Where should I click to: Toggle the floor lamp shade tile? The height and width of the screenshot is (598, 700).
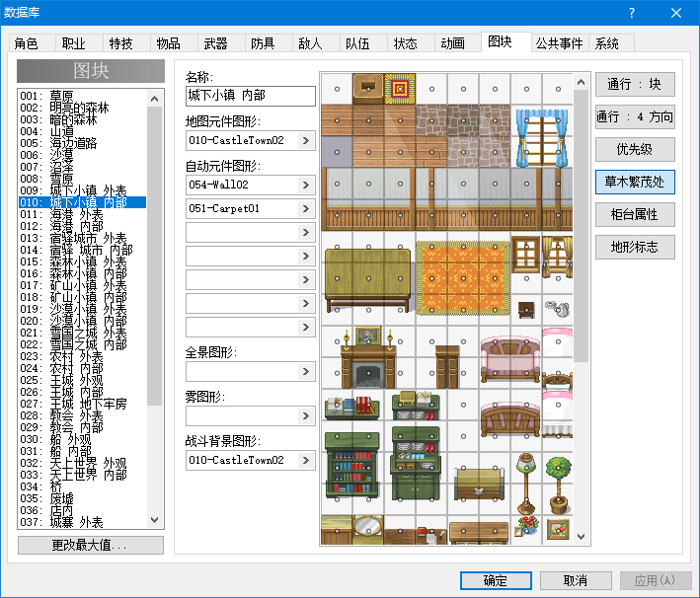[x=526, y=466]
